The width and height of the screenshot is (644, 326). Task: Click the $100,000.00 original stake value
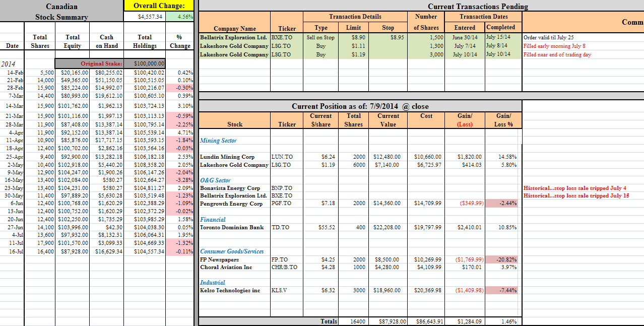tap(145, 63)
